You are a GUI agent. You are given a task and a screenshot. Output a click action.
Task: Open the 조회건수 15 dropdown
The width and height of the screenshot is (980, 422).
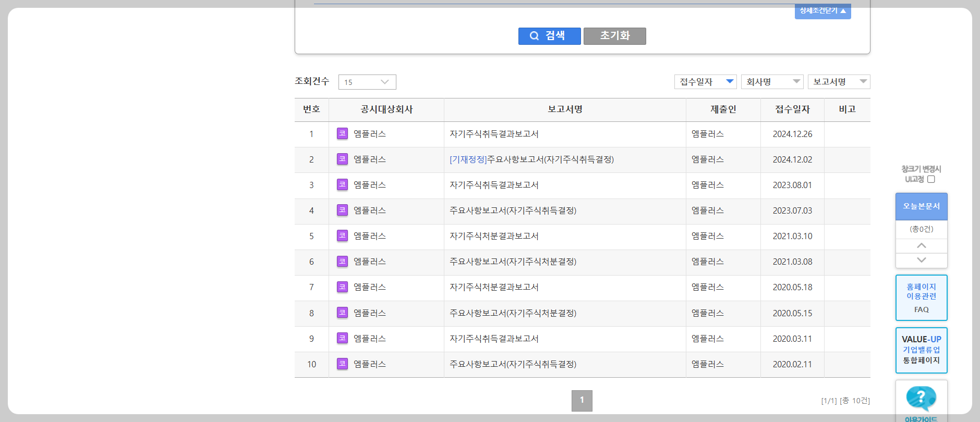[367, 82]
